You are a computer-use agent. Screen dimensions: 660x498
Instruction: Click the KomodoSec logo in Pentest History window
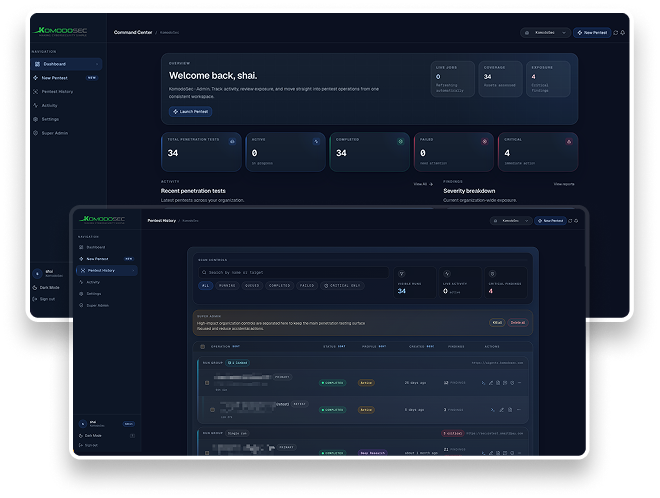(103, 219)
